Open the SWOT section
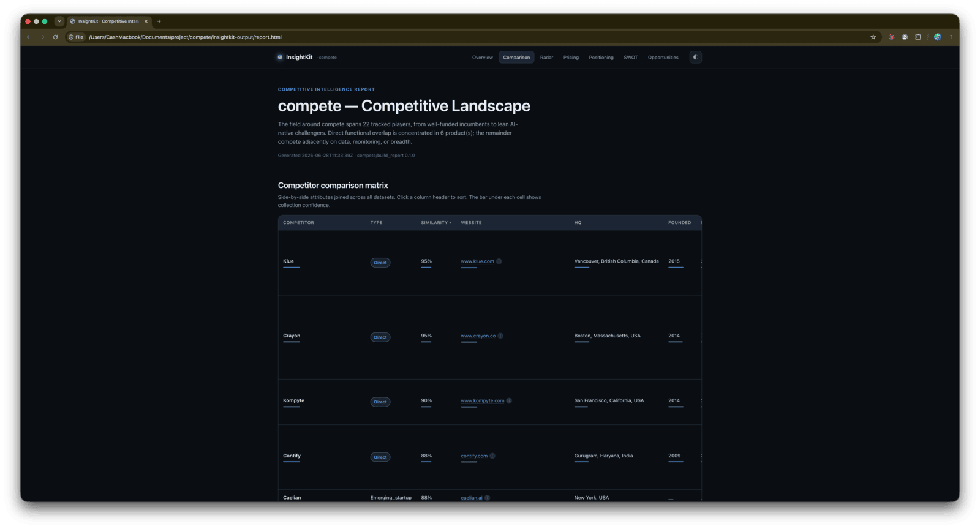The image size is (980, 529). pyautogui.click(x=630, y=58)
